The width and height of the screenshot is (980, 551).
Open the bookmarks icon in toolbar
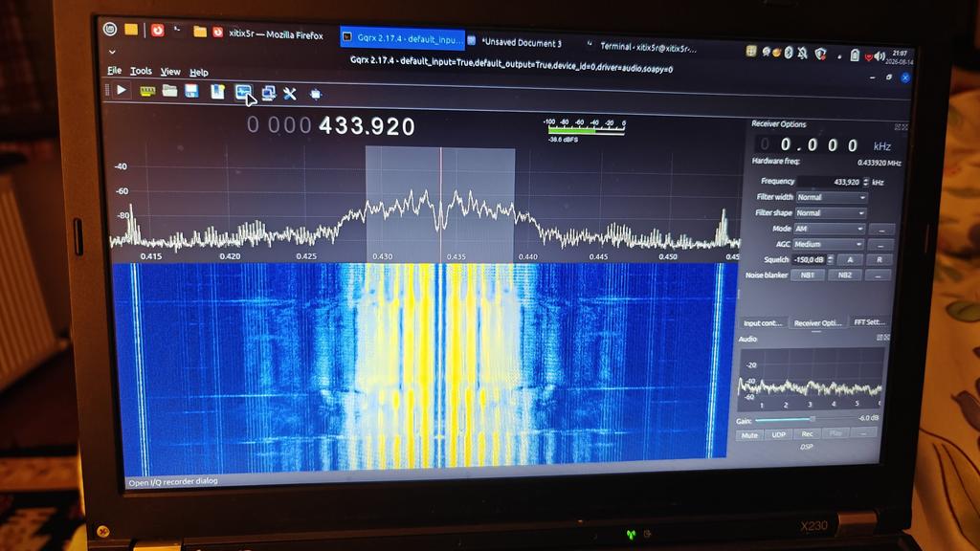[x=217, y=92]
